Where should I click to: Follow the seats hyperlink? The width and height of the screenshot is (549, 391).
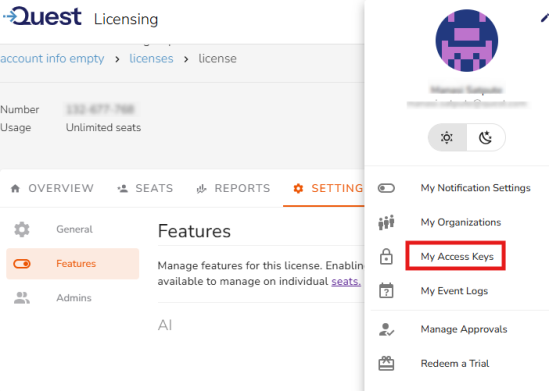(x=346, y=281)
